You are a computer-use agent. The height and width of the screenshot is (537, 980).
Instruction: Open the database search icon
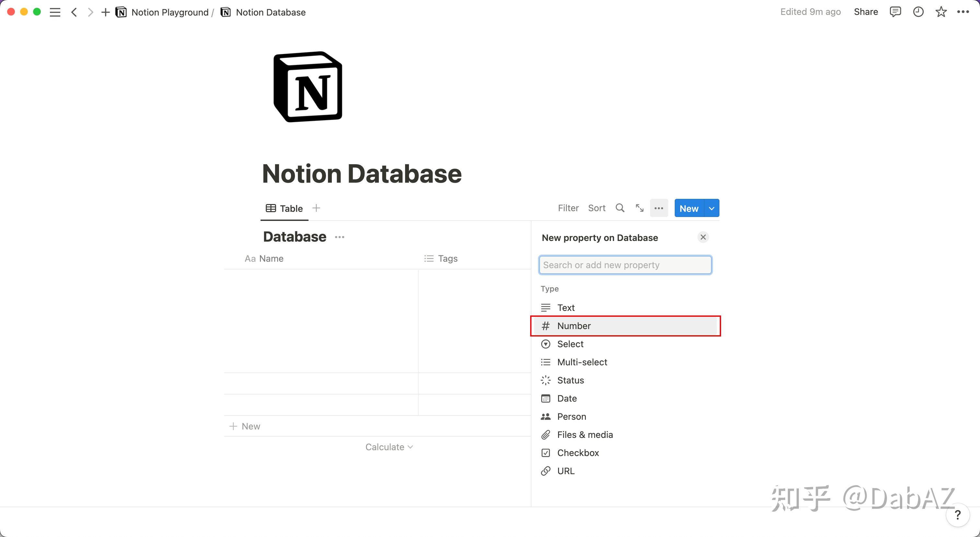point(620,208)
